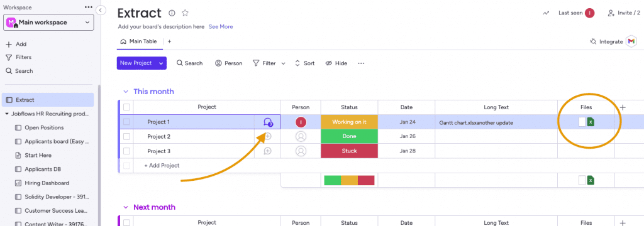
Task: Tick the Project 3 row checkbox
Action: pyautogui.click(x=126, y=151)
